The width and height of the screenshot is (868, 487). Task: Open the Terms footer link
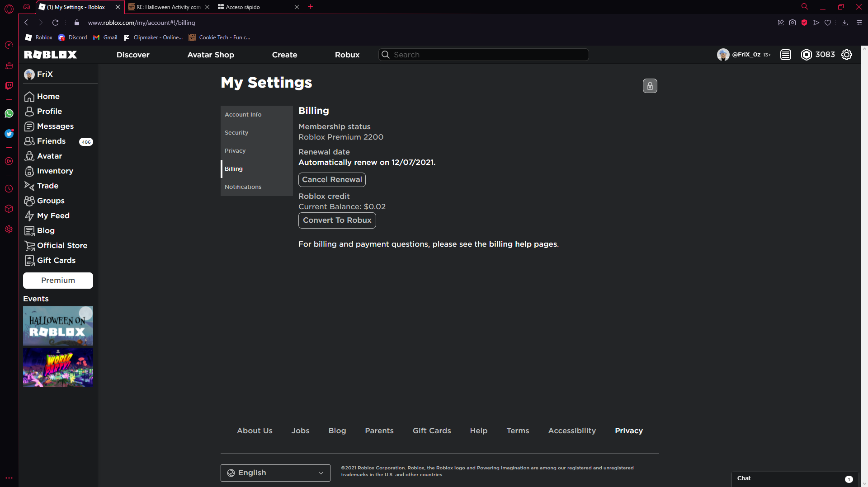[x=518, y=431]
